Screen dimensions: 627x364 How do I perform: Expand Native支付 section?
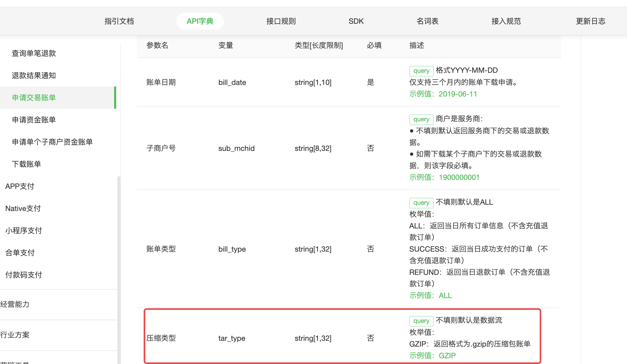(x=23, y=208)
